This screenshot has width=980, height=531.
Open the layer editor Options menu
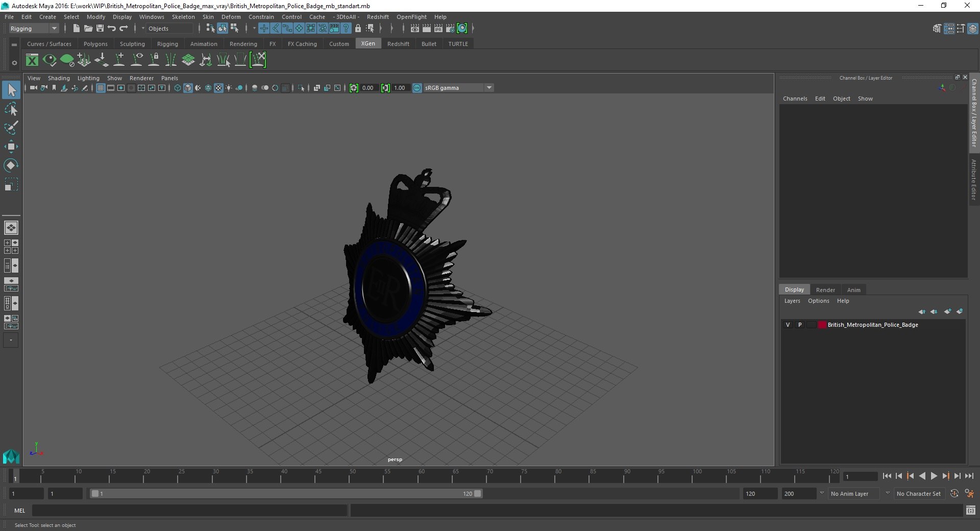(x=818, y=301)
